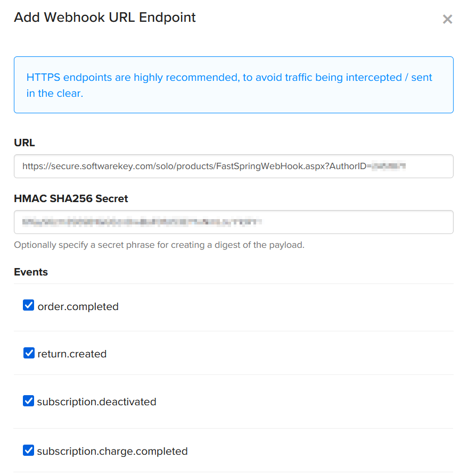This screenshot has height=476, width=460.
Task: Toggle the order.completed event checkbox
Action: click(x=29, y=305)
